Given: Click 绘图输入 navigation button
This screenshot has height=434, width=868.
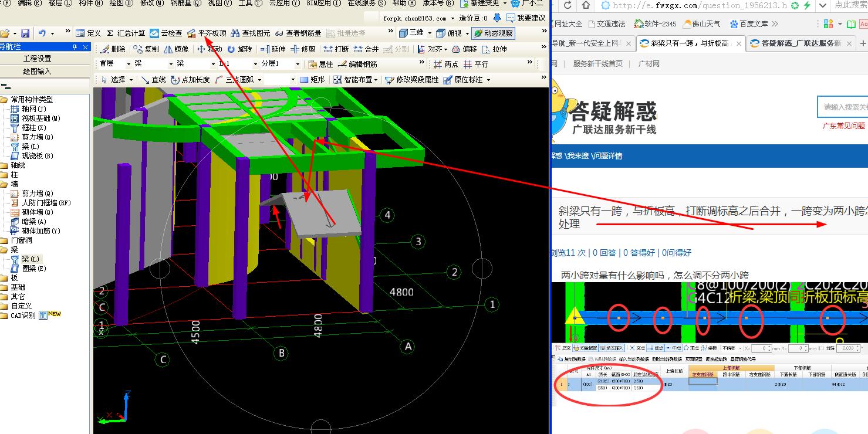Looking at the screenshot, I should pos(38,71).
